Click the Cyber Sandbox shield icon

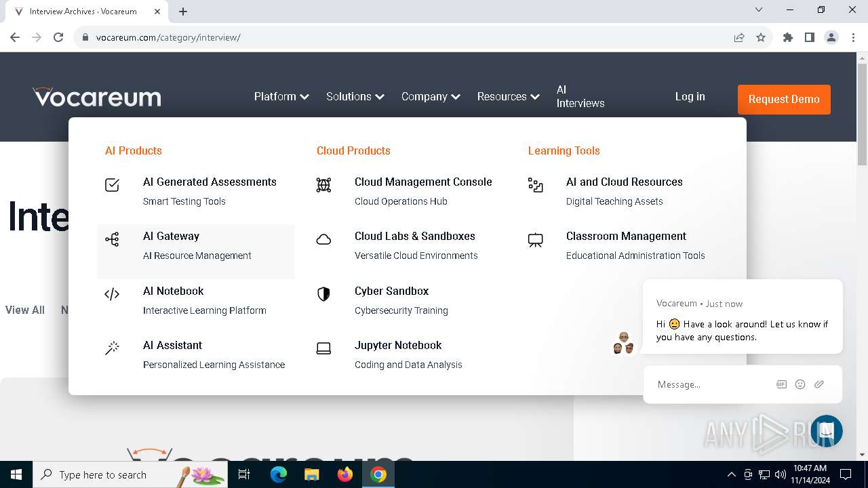tap(324, 294)
